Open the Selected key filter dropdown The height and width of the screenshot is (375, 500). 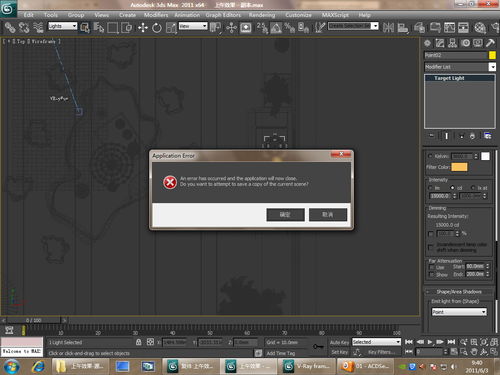tap(376, 342)
